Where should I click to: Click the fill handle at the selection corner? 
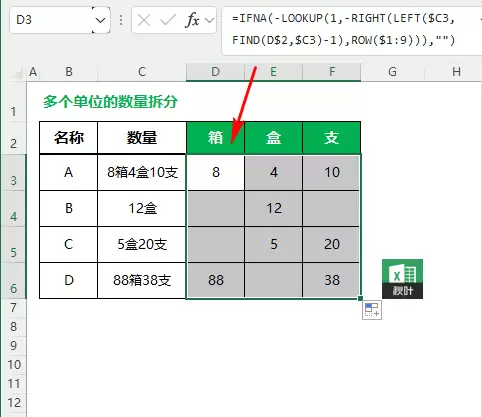click(360, 298)
